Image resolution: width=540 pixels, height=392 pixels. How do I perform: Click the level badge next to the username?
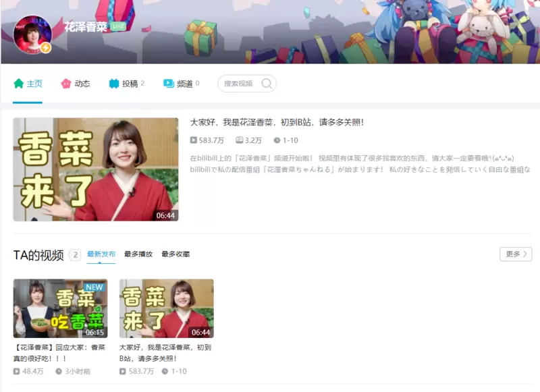(x=117, y=26)
